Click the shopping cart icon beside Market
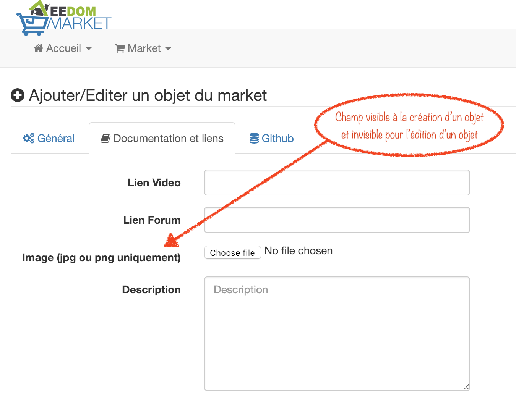516x420 pixels. 120,48
